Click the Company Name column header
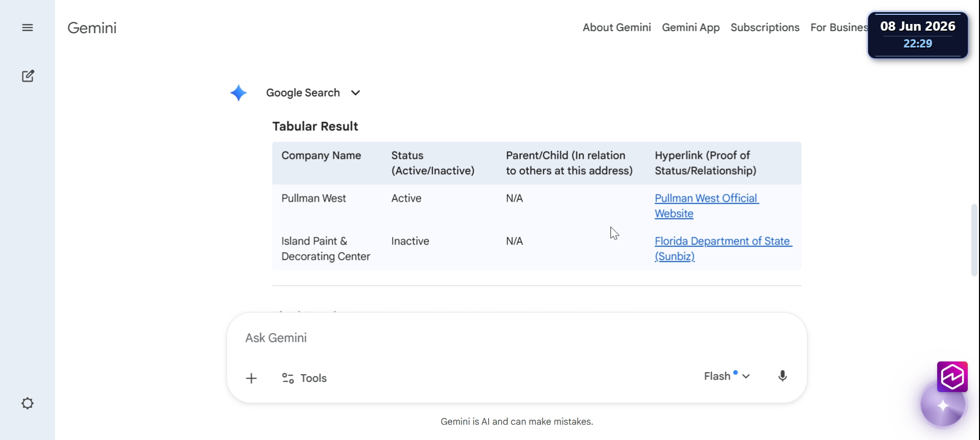The width and height of the screenshot is (980, 440). pos(321,156)
